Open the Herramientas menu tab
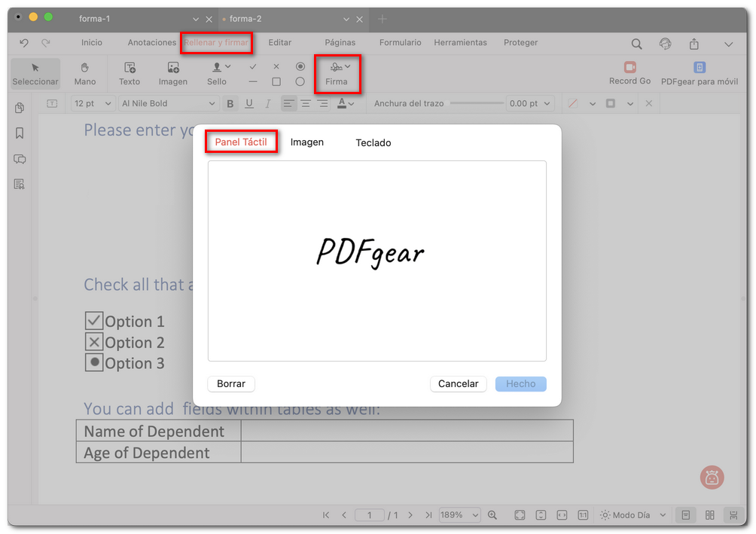Viewport: 756px width, 534px height. pos(460,43)
